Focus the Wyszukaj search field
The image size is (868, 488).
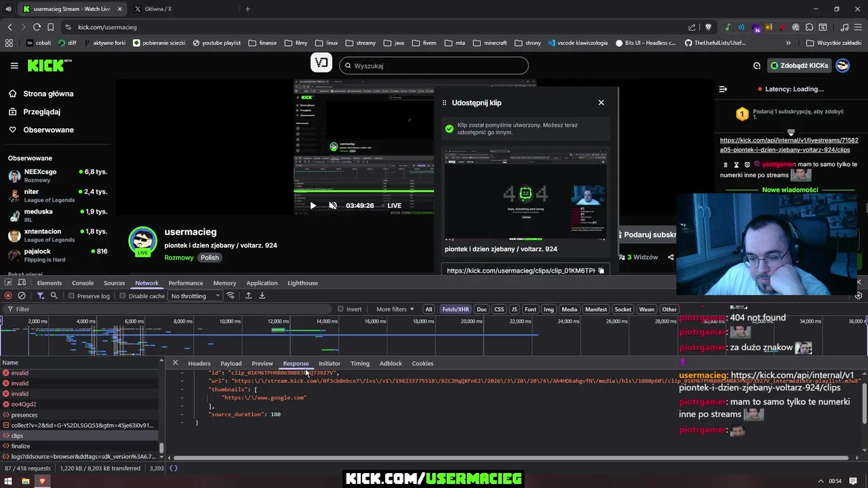[x=434, y=66]
